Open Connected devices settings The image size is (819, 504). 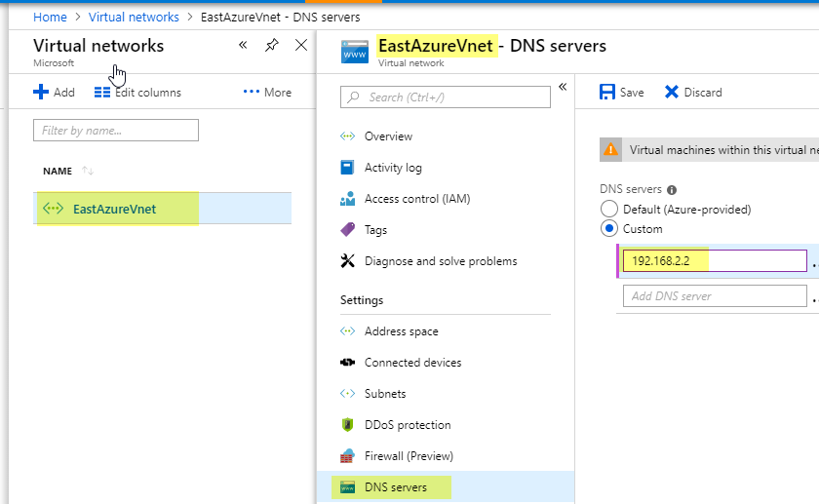click(x=413, y=363)
